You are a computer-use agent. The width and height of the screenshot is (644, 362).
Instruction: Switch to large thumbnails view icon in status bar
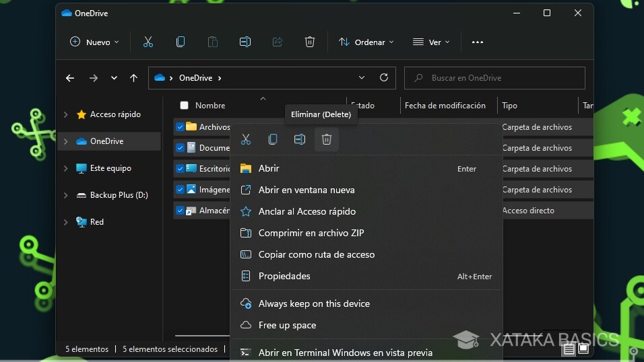pos(583,349)
